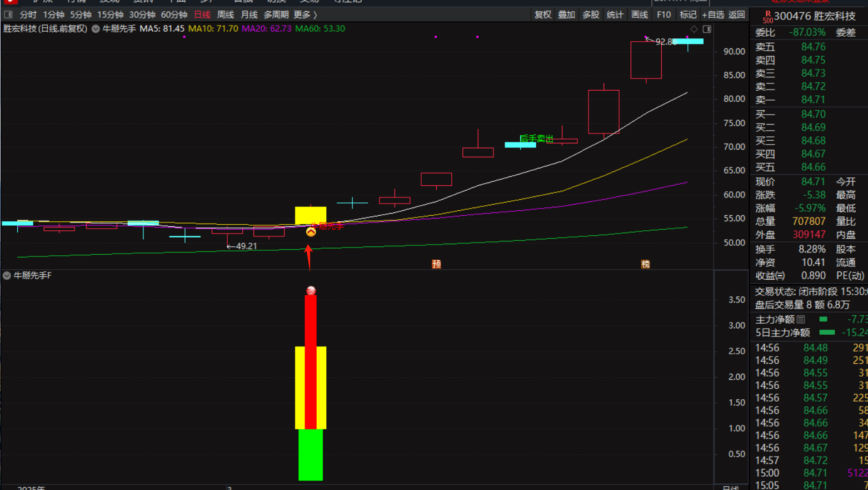Click the 榜 ranking marker on chart
This screenshot has height=490, width=868.
click(x=645, y=264)
